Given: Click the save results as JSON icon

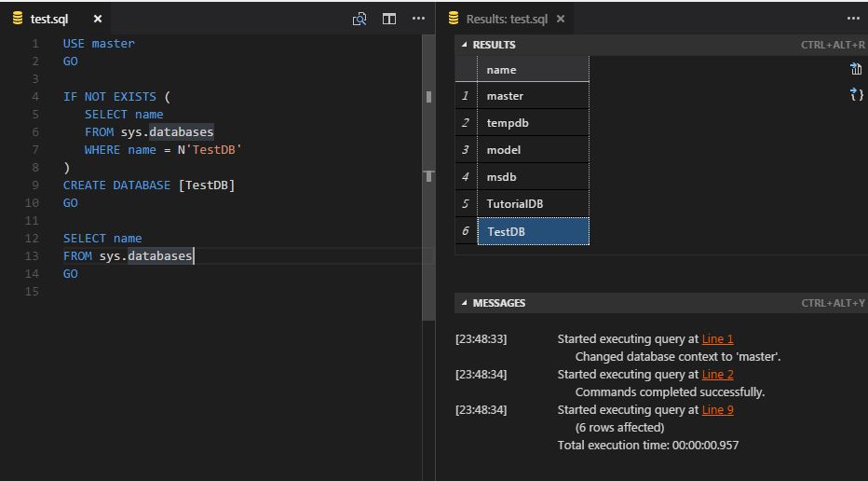Looking at the screenshot, I should pos(856,93).
